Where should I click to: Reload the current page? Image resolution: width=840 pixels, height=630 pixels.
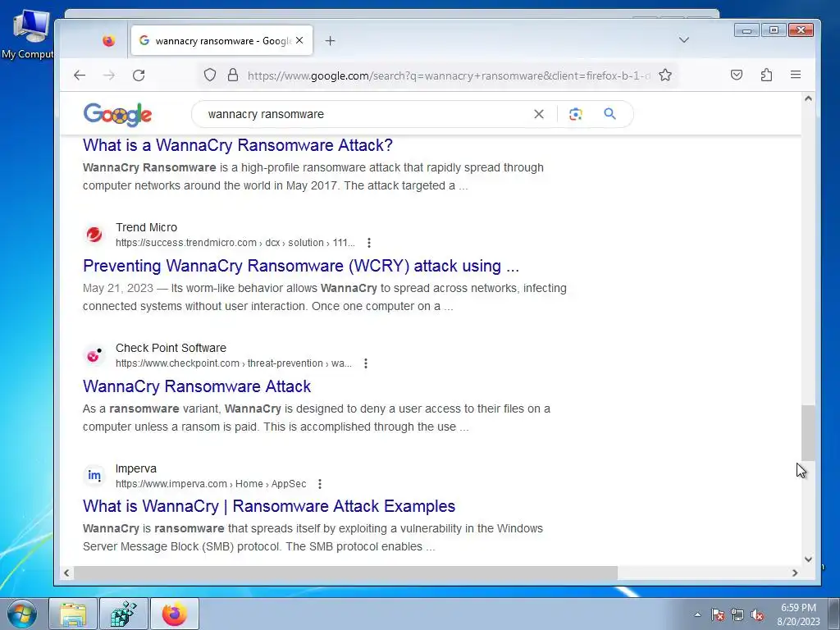[x=139, y=75]
